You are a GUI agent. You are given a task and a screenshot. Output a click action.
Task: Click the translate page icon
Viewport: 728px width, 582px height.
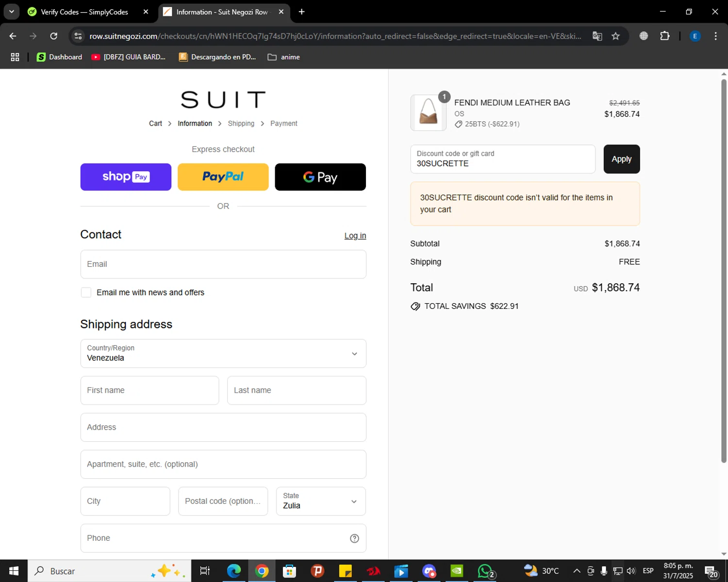point(597,36)
